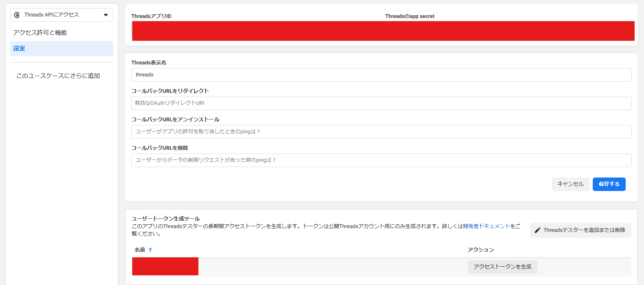Sort by the 名前 column arrow icon
The height and width of the screenshot is (285, 644).
point(150,250)
